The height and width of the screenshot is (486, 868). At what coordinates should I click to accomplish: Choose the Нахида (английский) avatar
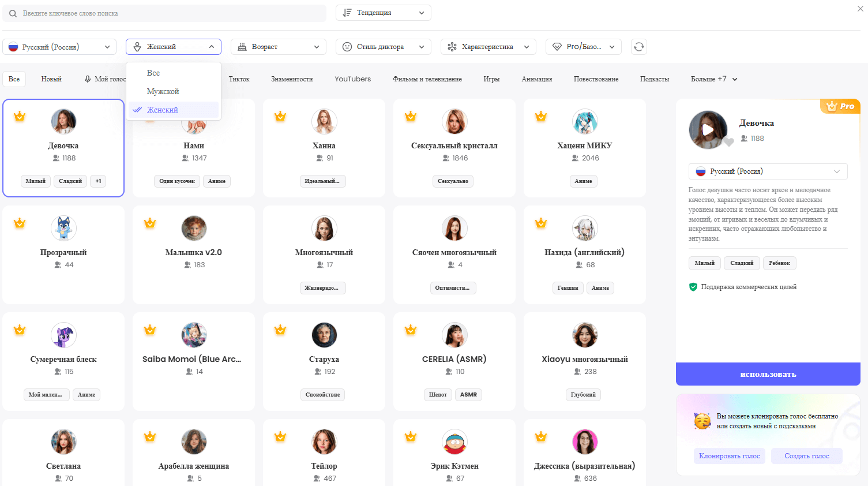tap(585, 228)
